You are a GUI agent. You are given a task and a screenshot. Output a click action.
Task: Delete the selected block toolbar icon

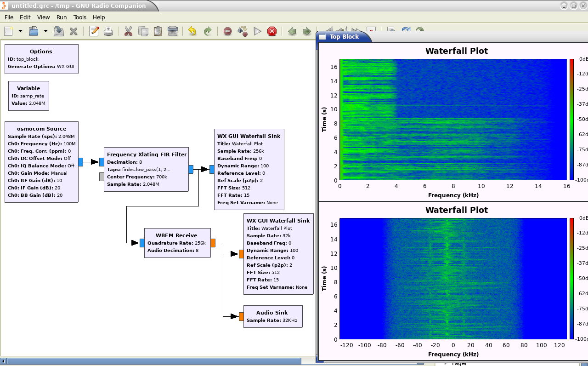point(173,31)
